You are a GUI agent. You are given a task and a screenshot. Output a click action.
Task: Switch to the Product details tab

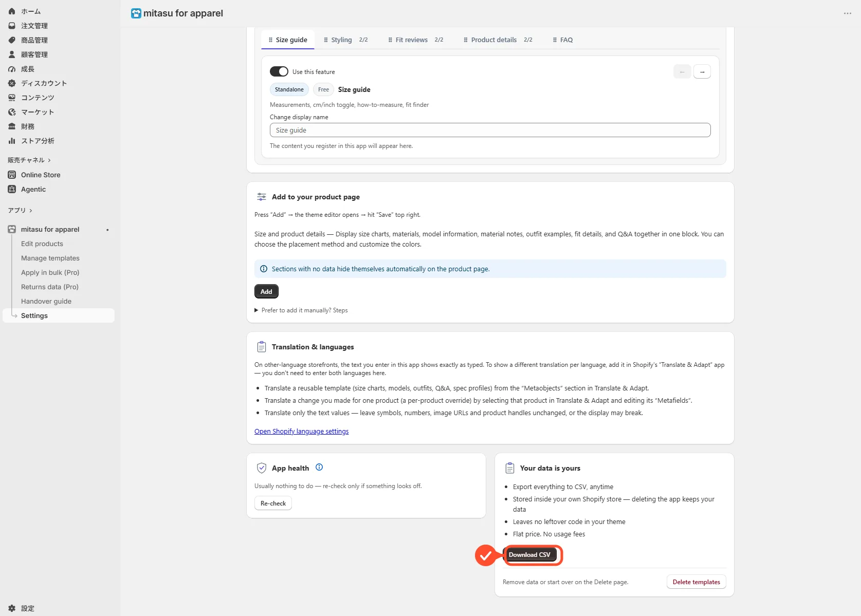498,40
